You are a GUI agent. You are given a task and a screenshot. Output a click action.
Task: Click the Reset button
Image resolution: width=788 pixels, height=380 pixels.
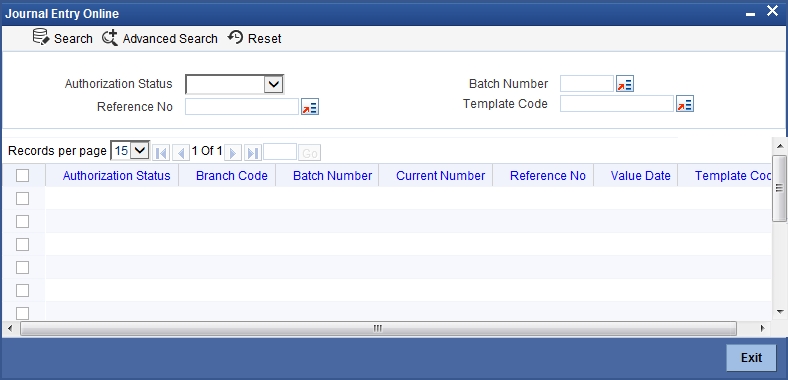pyautogui.click(x=254, y=38)
